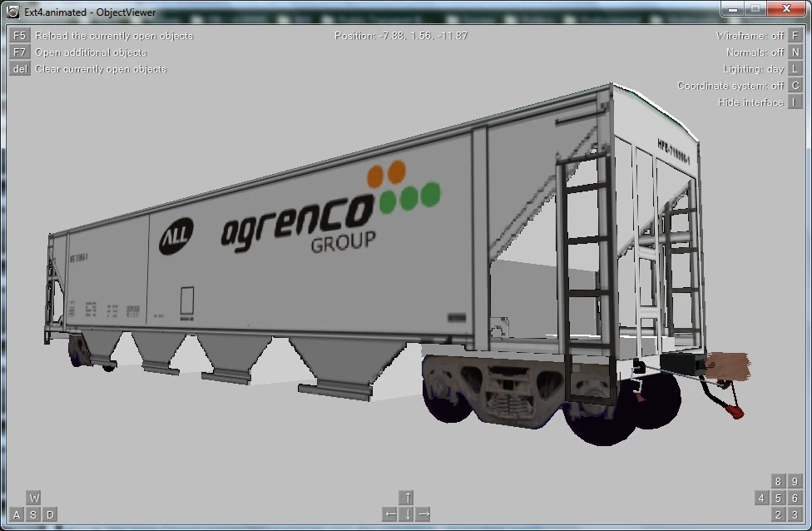The height and width of the screenshot is (531, 812).
Task: Hide the interface with I key
Action: coord(795,102)
